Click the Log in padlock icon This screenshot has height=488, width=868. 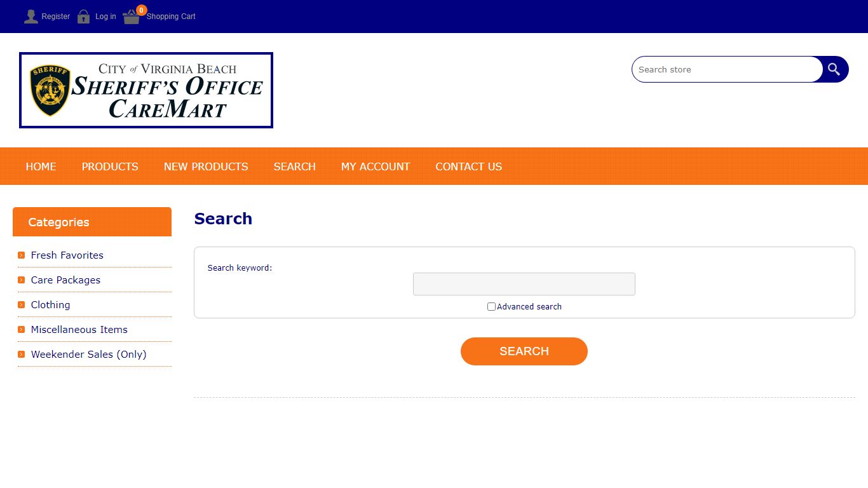tap(83, 17)
